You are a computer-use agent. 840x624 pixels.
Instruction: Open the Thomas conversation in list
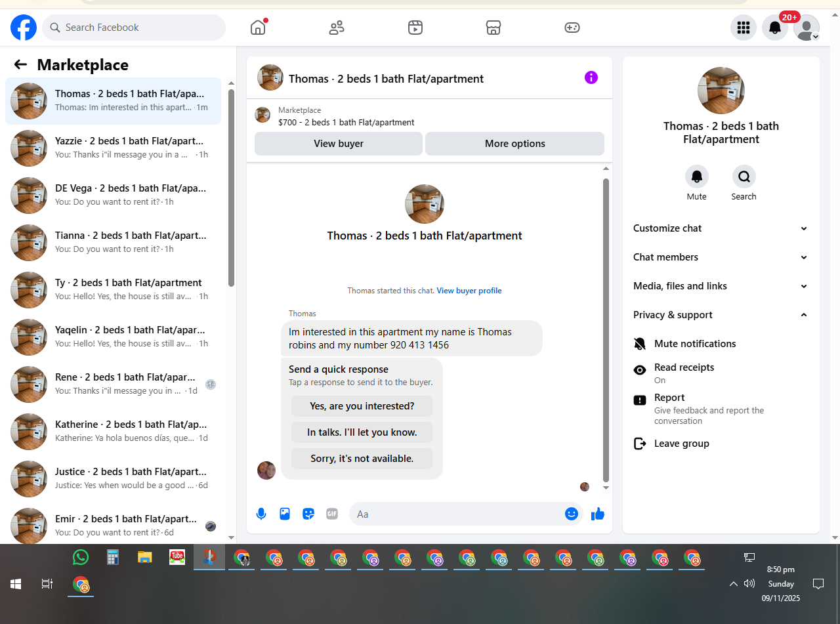pyautogui.click(x=113, y=101)
